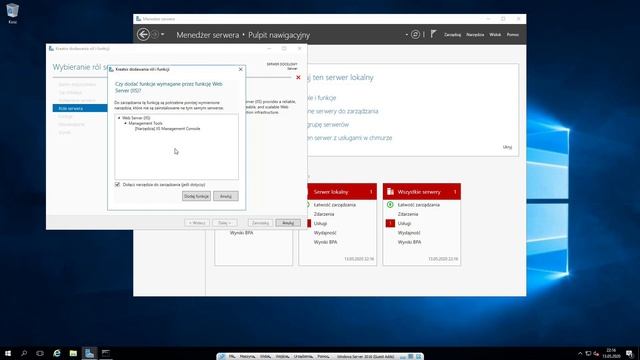Open Task View from the taskbar

pyautogui.click(x=40, y=353)
